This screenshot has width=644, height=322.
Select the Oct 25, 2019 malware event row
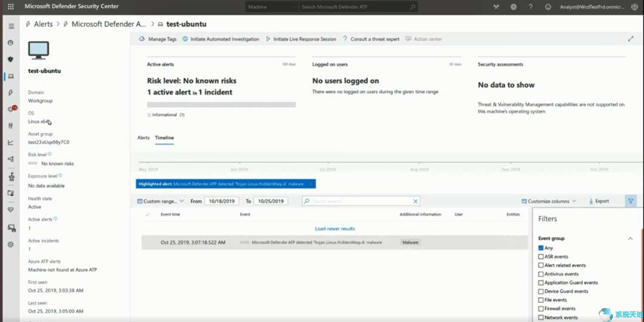[x=334, y=242]
